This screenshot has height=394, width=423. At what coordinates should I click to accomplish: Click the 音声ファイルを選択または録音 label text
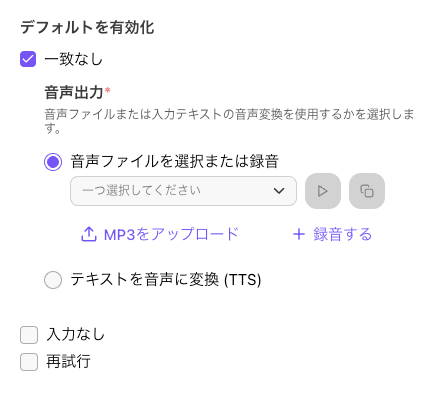(175, 162)
